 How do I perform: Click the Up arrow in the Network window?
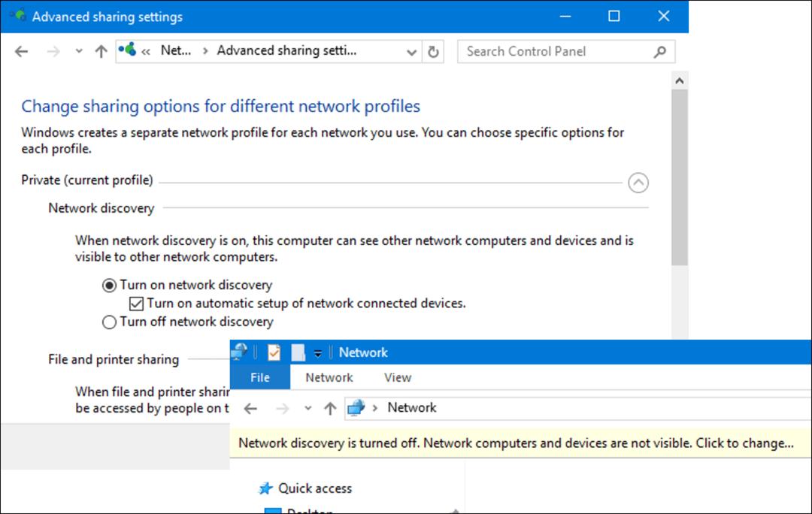[x=329, y=408]
